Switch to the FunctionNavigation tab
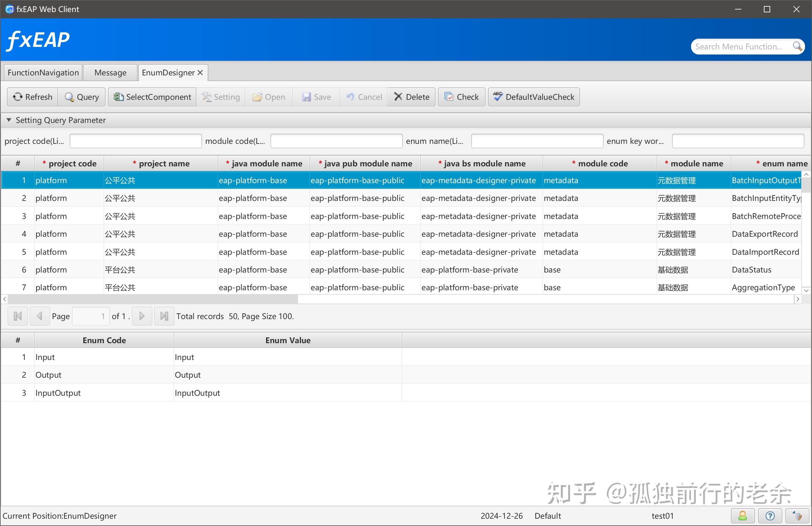Viewport: 812px width, 526px height. [43, 72]
